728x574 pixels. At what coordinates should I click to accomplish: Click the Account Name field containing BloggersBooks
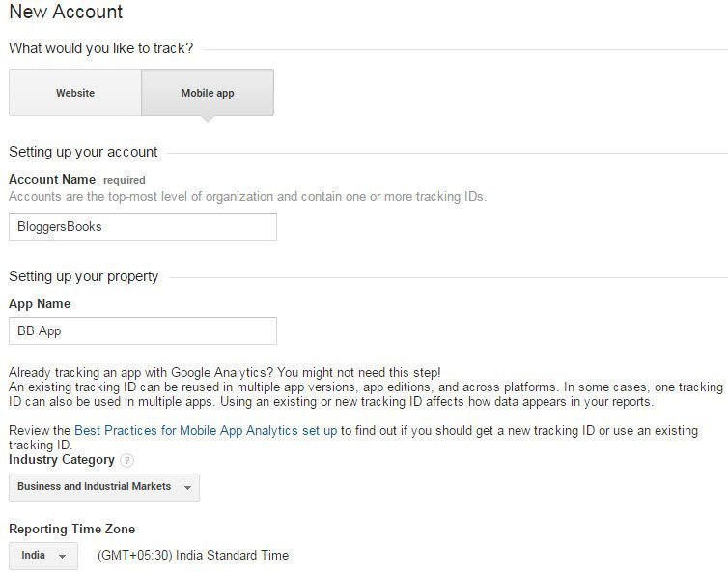pyautogui.click(x=143, y=226)
